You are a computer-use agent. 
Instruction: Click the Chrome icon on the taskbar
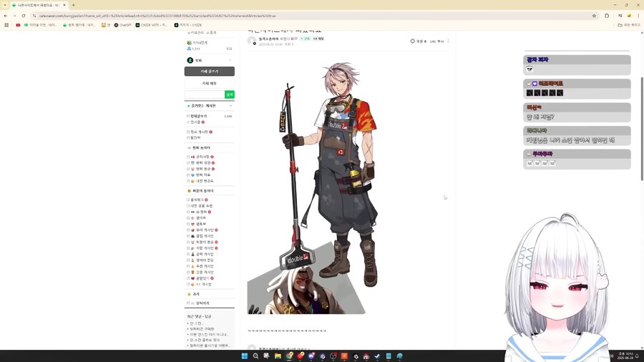click(x=289, y=356)
